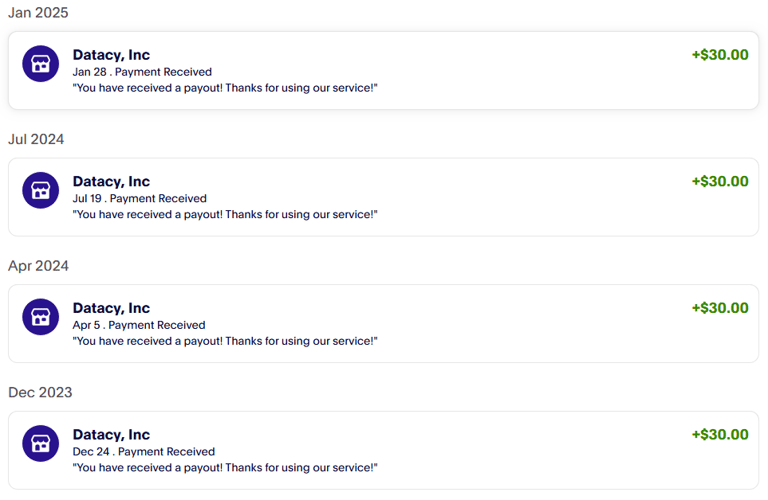Select the Jul 19 Payment Received line
The height and width of the screenshot is (500, 768).
tap(140, 198)
